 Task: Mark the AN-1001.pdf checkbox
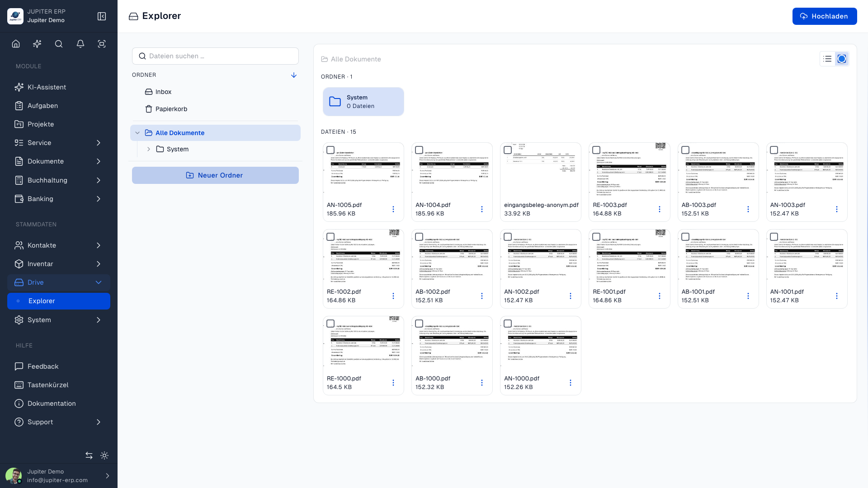(774, 237)
